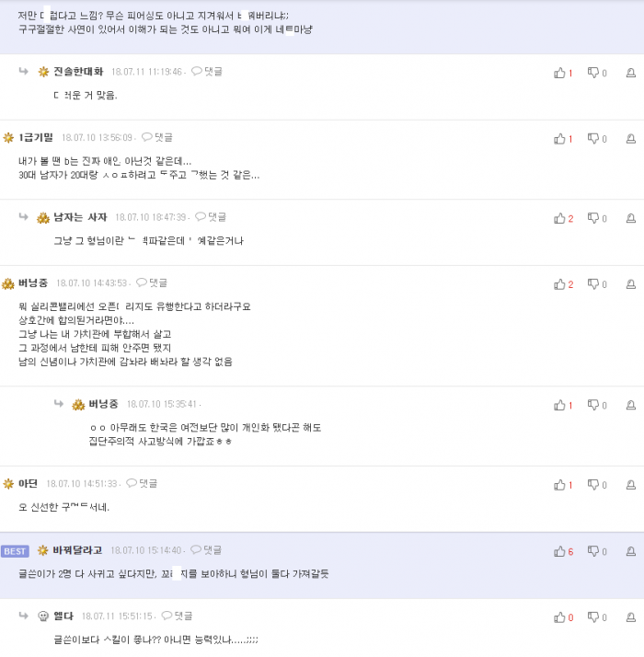644x657 pixels.
Task: Click the username 남자는 사자
Action: (80, 217)
